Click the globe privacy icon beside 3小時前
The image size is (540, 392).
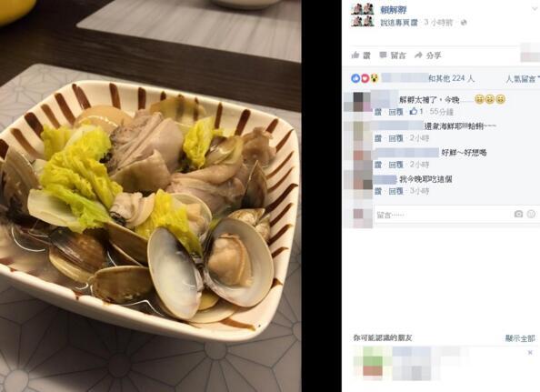(464, 23)
